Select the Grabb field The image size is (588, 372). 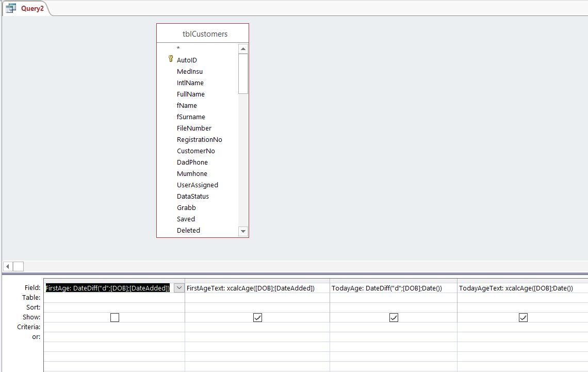click(x=186, y=207)
